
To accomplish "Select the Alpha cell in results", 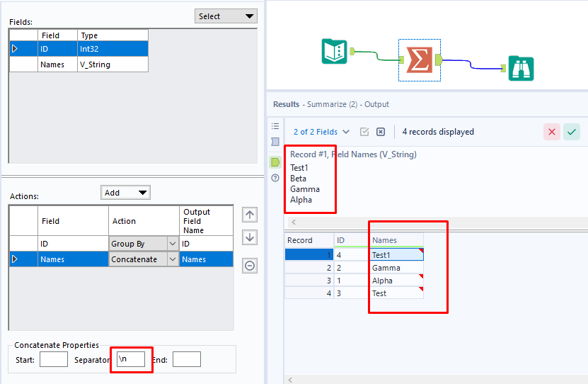I will coord(397,281).
